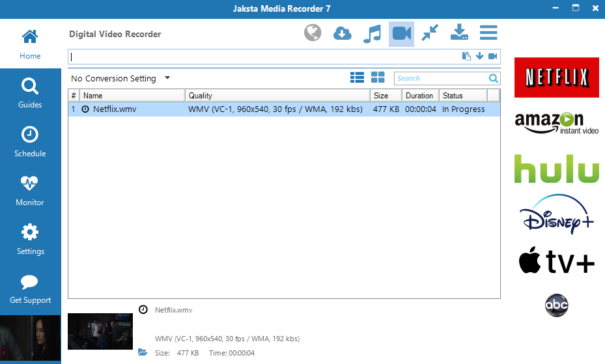Select the Digital Video Recorder camera icon
The image size is (605, 364).
[401, 34]
